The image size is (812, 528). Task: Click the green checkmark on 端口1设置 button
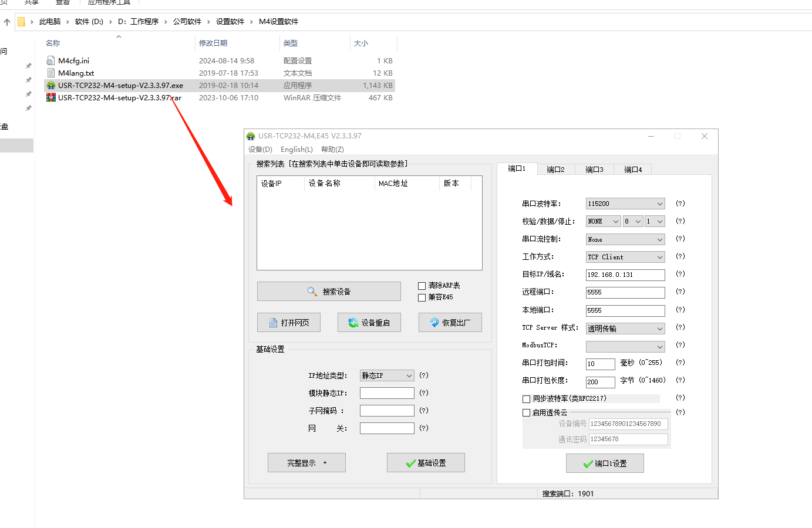coord(588,464)
